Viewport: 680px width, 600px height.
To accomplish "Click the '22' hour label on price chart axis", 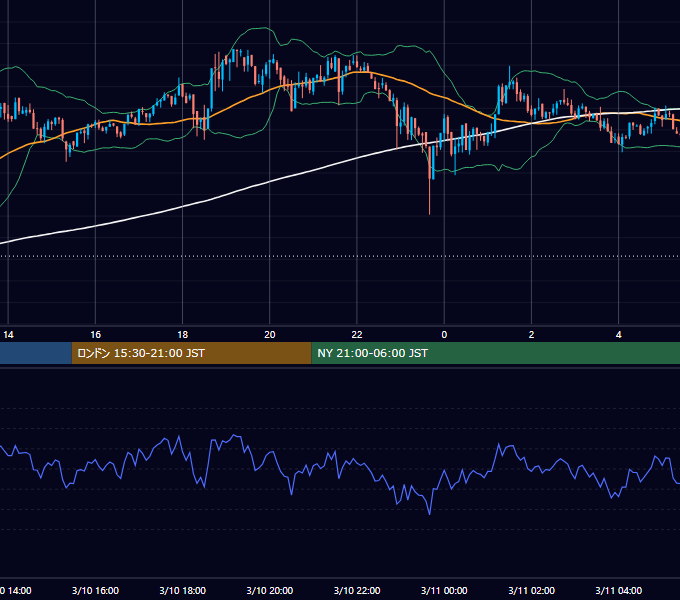I will pos(356,335).
